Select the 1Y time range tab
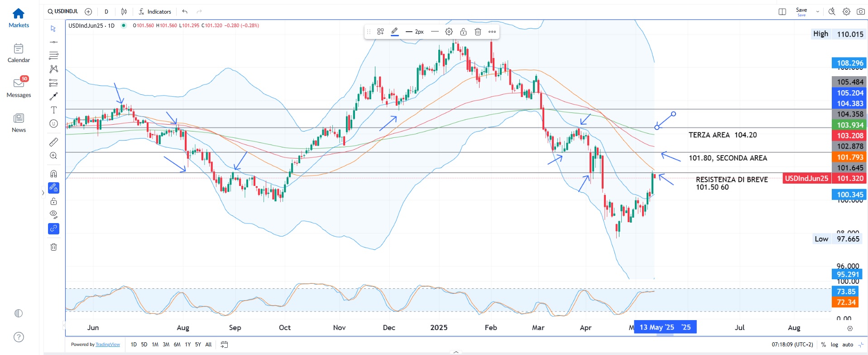Image resolution: width=868 pixels, height=355 pixels. coord(187,345)
